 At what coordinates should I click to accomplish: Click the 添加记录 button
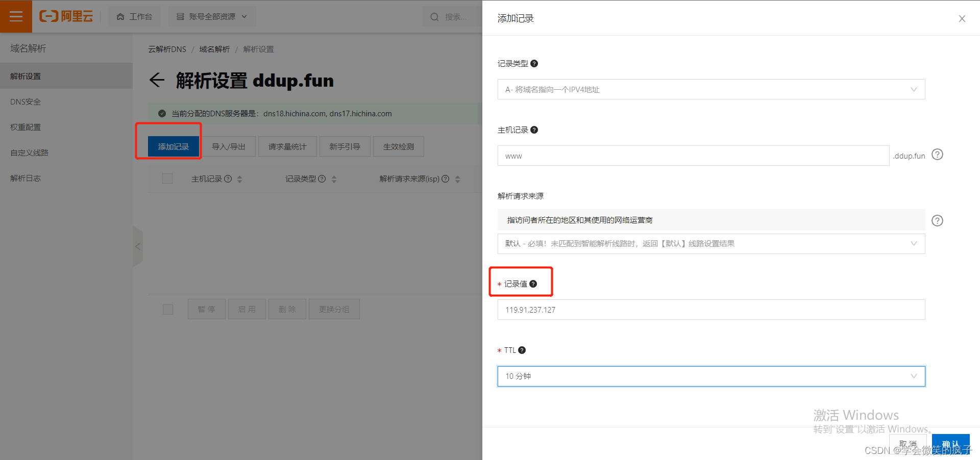pyautogui.click(x=174, y=146)
